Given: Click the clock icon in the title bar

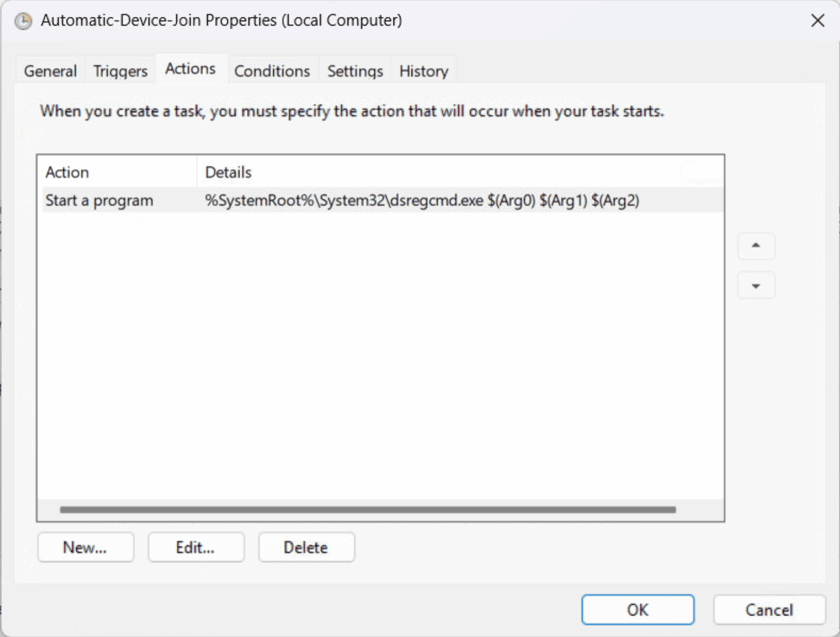Looking at the screenshot, I should pyautogui.click(x=23, y=22).
